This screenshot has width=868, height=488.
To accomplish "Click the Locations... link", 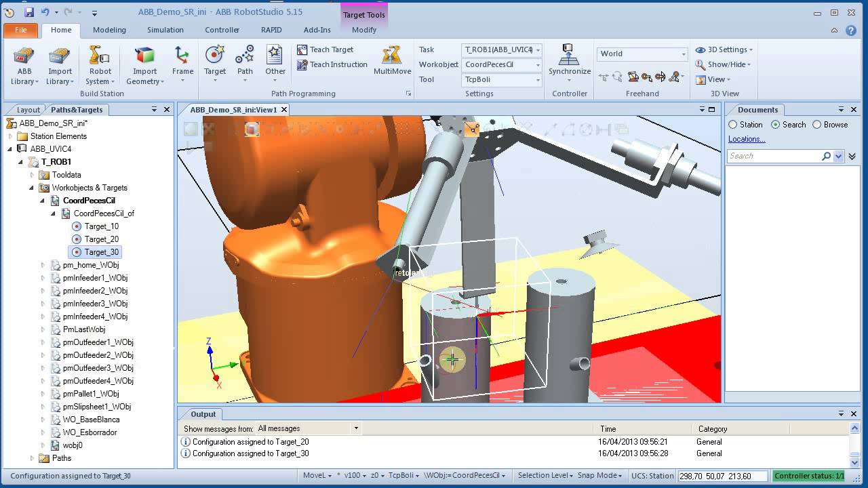I will [747, 139].
